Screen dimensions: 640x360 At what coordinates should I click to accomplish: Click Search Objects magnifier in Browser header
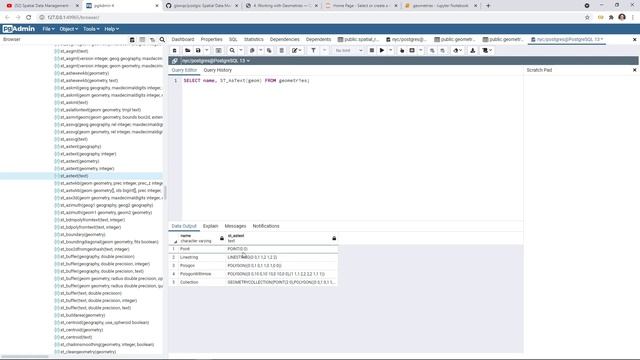click(162, 40)
